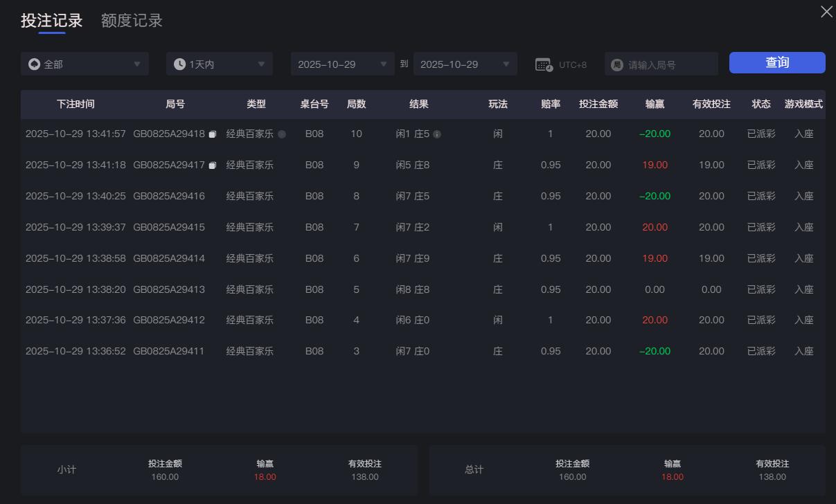Click the info icon beside result 闲1 庄5
The width and height of the screenshot is (836, 504).
437,134
